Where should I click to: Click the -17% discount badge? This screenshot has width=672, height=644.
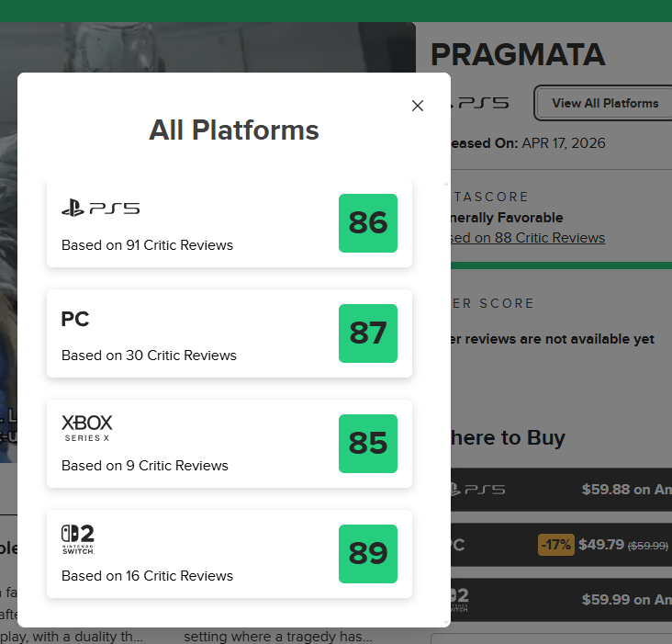(x=555, y=545)
